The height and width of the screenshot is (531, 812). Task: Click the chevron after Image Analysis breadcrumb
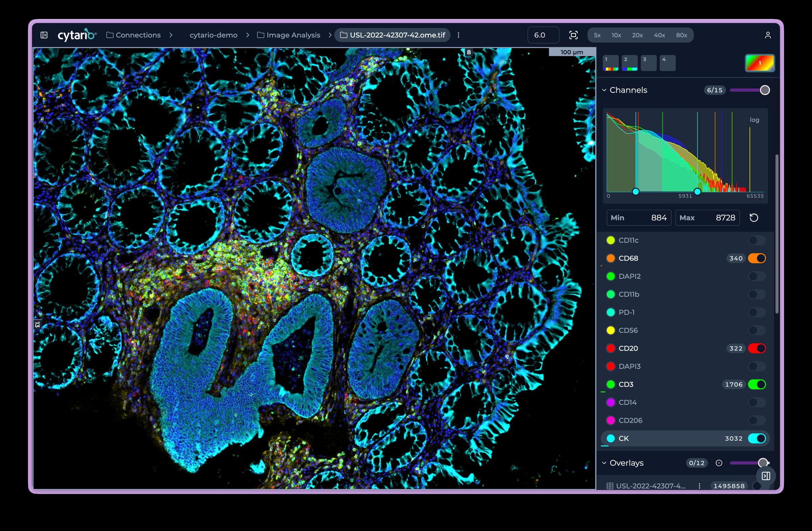coord(330,35)
